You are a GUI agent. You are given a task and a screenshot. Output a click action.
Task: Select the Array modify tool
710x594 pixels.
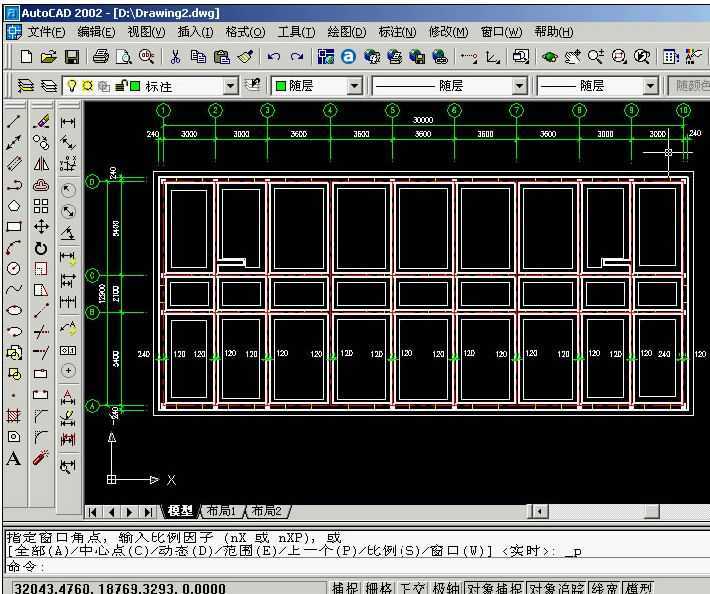pyautogui.click(x=41, y=206)
